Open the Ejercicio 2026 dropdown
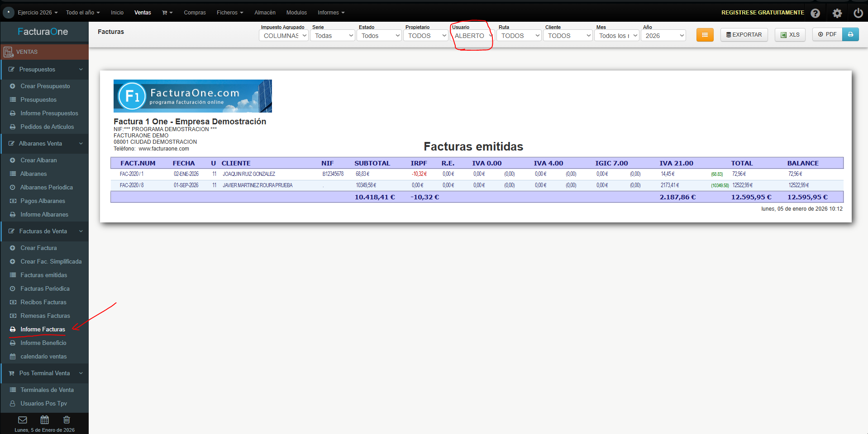Screen dimensions: 868x434 point(38,13)
